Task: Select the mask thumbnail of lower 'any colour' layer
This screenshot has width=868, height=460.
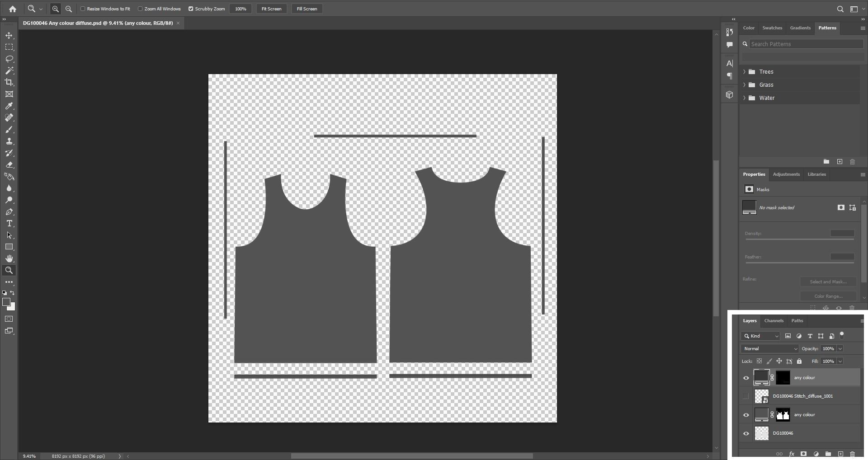Action: (783, 415)
